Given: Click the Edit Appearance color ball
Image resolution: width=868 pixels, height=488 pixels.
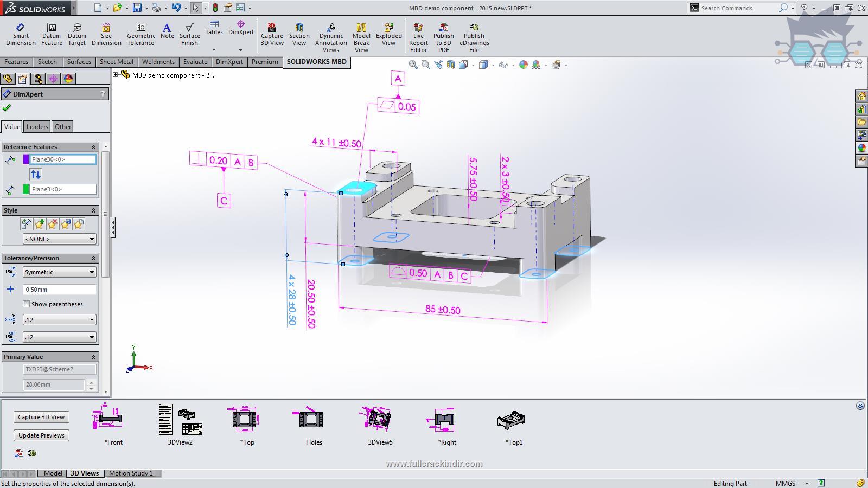Looking at the screenshot, I should click(x=523, y=65).
